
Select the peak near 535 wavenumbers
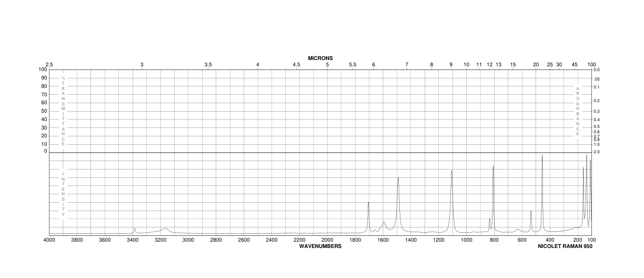coord(531,211)
